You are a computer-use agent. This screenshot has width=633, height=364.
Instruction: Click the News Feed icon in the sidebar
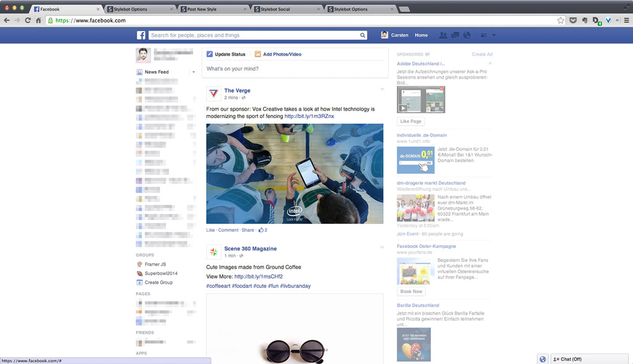[x=139, y=72]
